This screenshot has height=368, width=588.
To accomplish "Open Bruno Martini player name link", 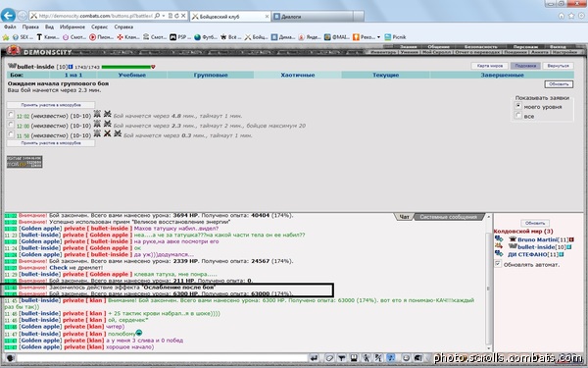I will pyautogui.click(x=537, y=239).
